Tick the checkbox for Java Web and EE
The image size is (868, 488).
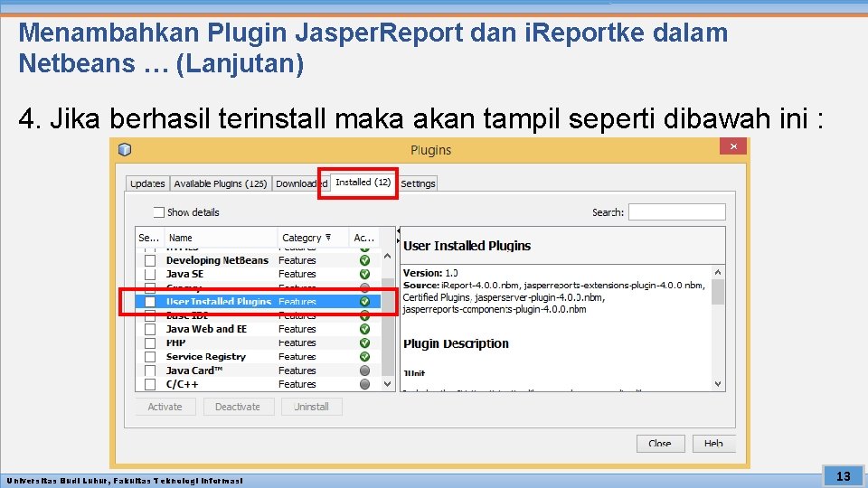150,329
